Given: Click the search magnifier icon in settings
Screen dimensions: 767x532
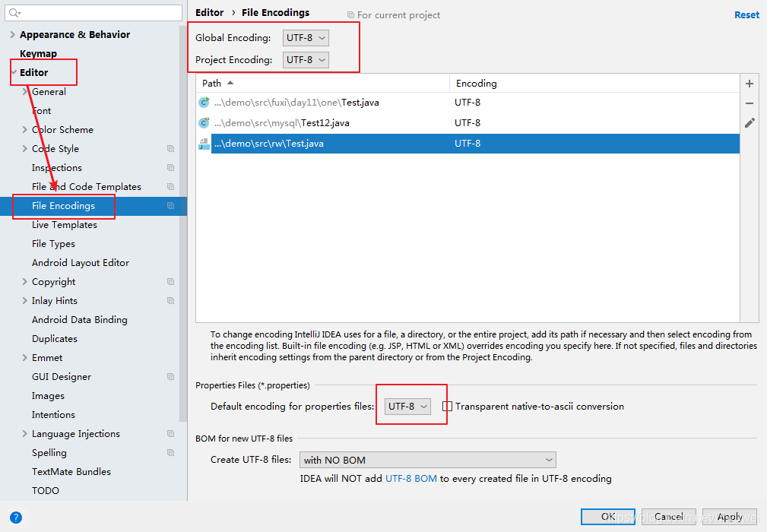Looking at the screenshot, I should click(x=14, y=13).
